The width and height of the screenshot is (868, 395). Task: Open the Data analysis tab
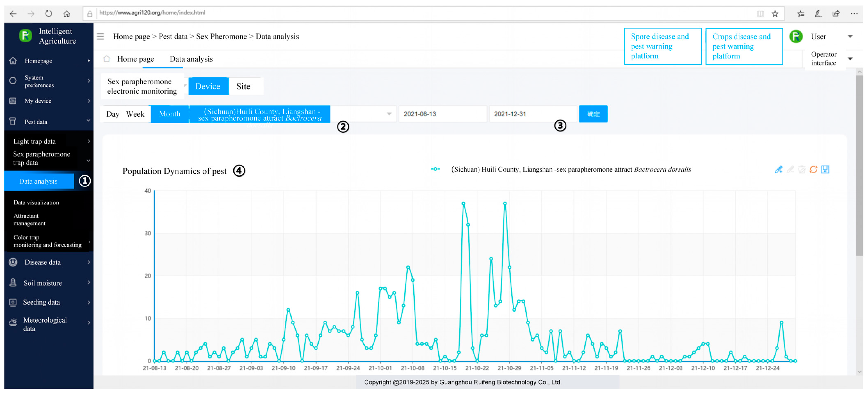coord(191,59)
